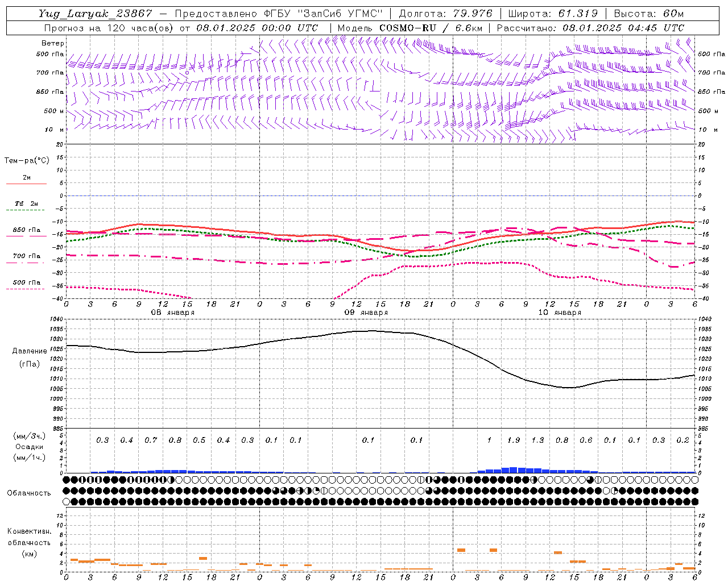Click the Ветер panel label
Viewport: 728px width, 582px height.
pos(53,43)
